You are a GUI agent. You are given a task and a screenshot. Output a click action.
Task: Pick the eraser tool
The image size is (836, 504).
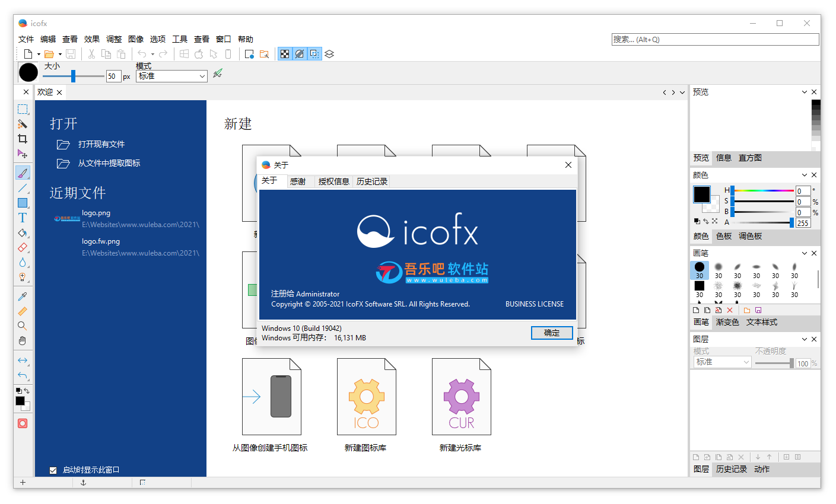click(23, 247)
